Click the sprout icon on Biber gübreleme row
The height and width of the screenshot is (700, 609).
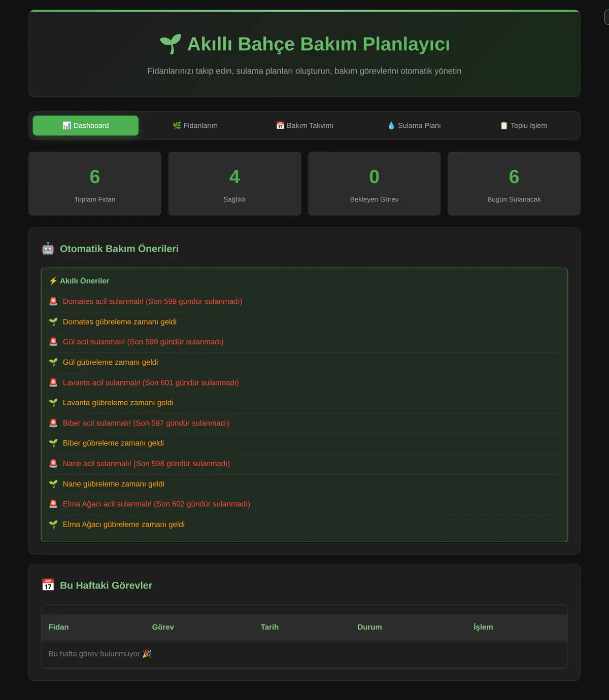click(53, 443)
